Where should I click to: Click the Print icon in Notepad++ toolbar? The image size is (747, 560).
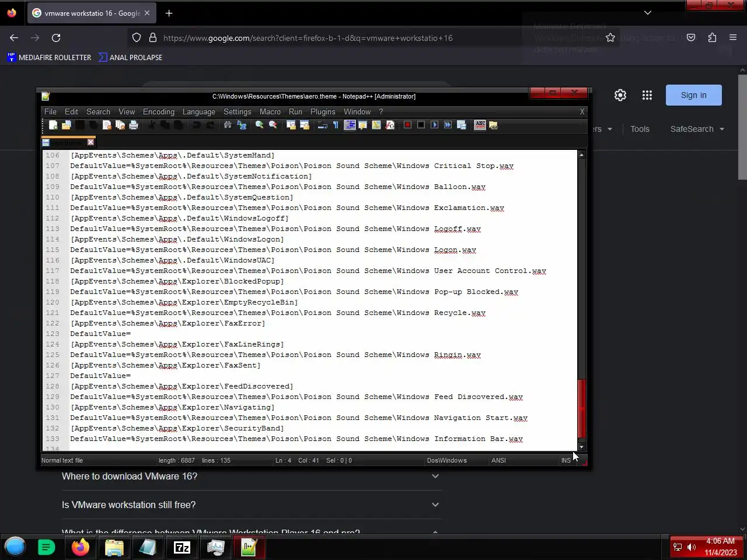pos(134,125)
